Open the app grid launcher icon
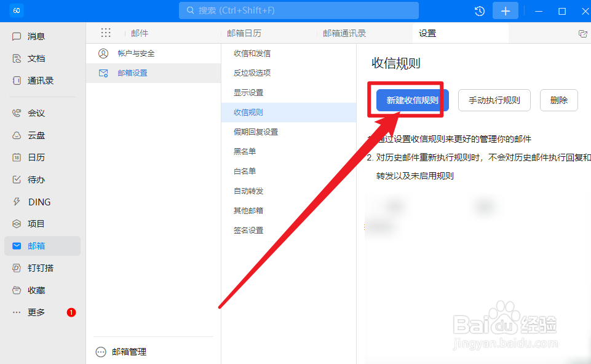The width and height of the screenshot is (591, 364). [x=106, y=33]
